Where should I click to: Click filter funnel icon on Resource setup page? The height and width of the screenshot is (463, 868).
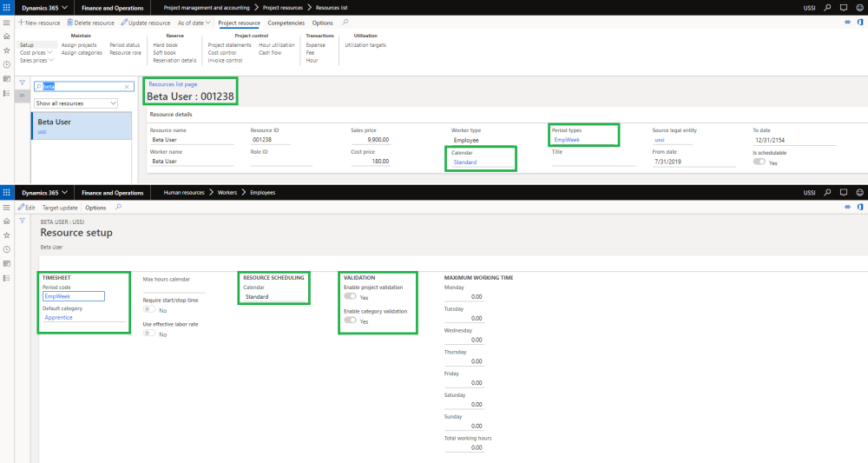pyautogui.click(x=23, y=221)
